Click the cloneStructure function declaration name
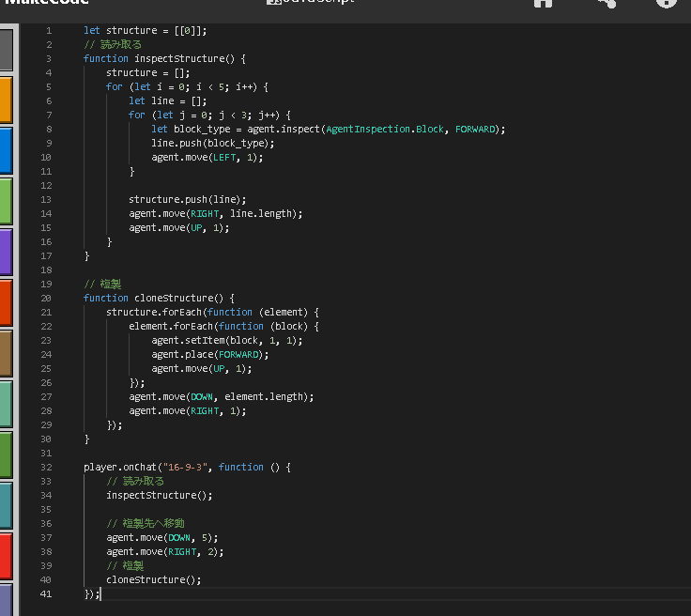 coord(174,298)
